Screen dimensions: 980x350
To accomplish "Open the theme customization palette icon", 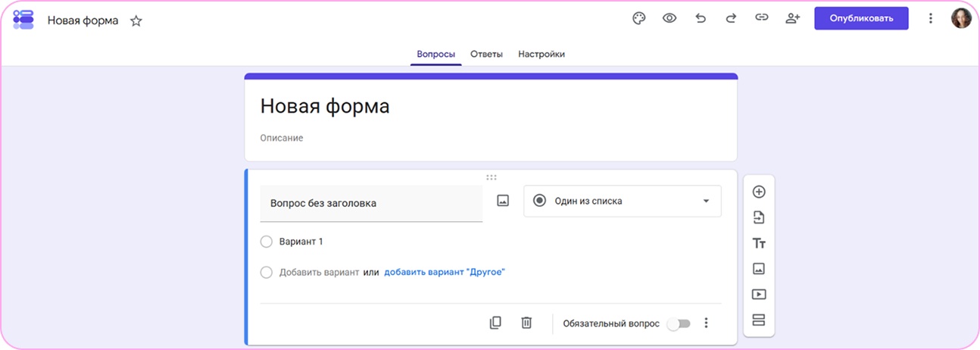I will click(x=638, y=19).
